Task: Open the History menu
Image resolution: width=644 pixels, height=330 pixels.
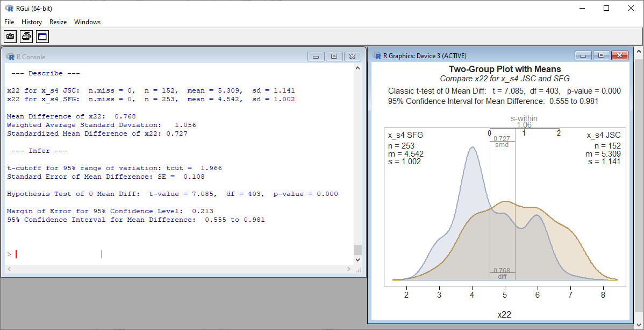Action: pyautogui.click(x=31, y=22)
